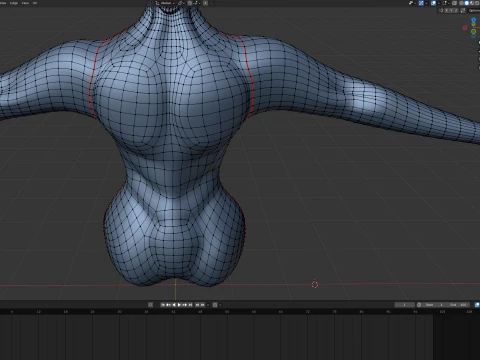
Task: Switch to material preview shading
Action: [x=472, y=3]
